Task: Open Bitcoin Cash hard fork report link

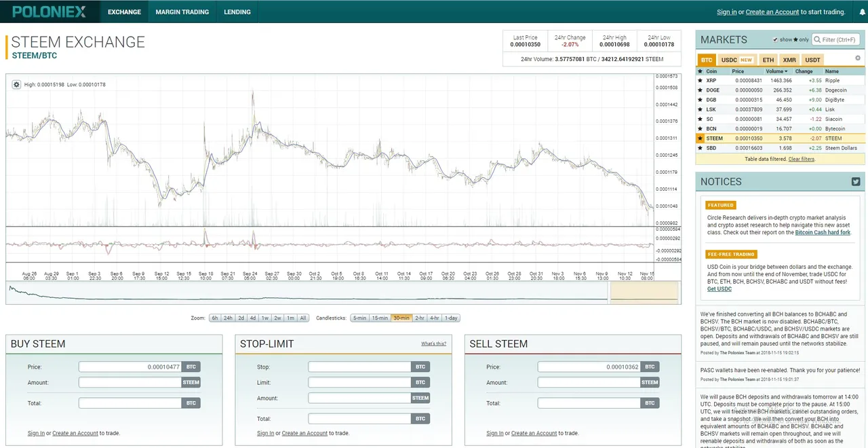Action: [x=823, y=232]
